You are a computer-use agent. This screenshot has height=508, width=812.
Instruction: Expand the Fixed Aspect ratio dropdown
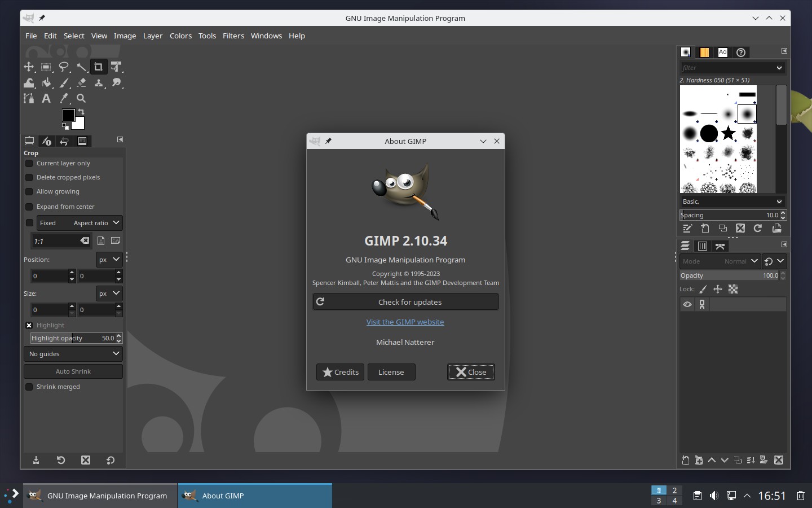coord(79,223)
